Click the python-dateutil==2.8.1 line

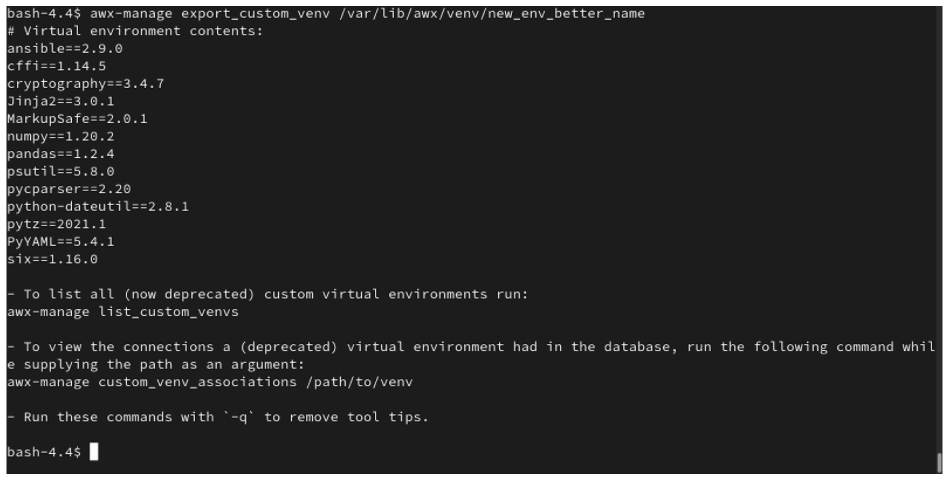pyautogui.click(x=98, y=206)
